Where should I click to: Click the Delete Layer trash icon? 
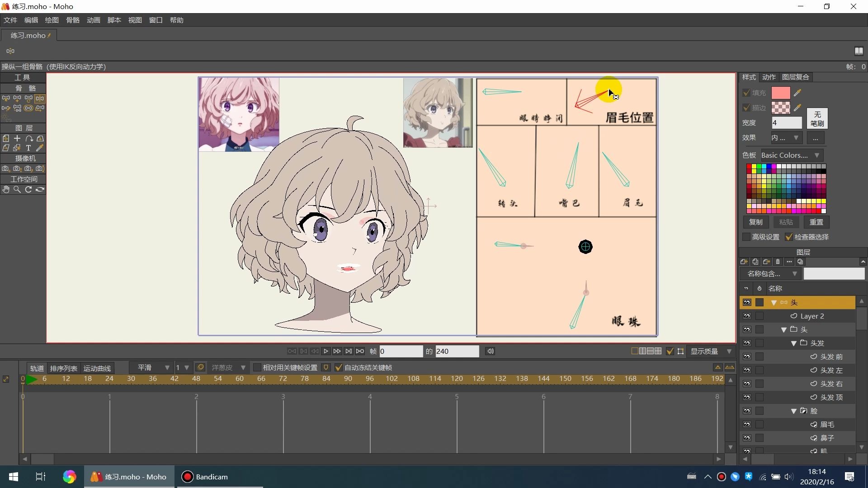pyautogui.click(x=778, y=262)
